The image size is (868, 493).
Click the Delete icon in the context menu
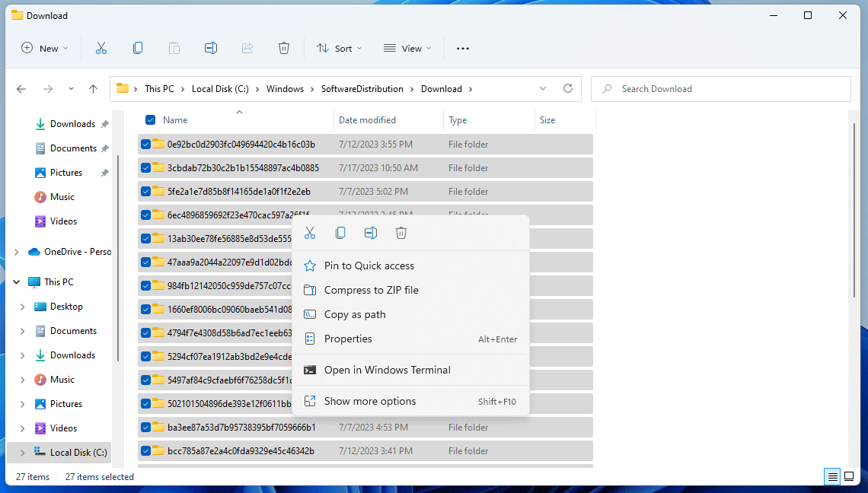click(401, 233)
